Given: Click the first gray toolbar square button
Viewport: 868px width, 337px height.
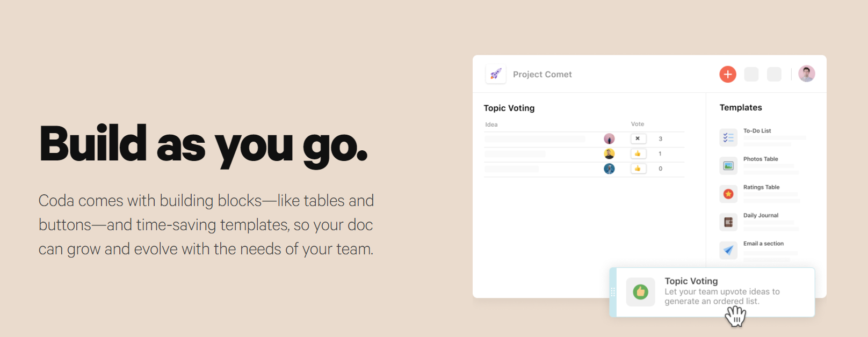Looking at the screenshot, I should [x=751, y=75].
